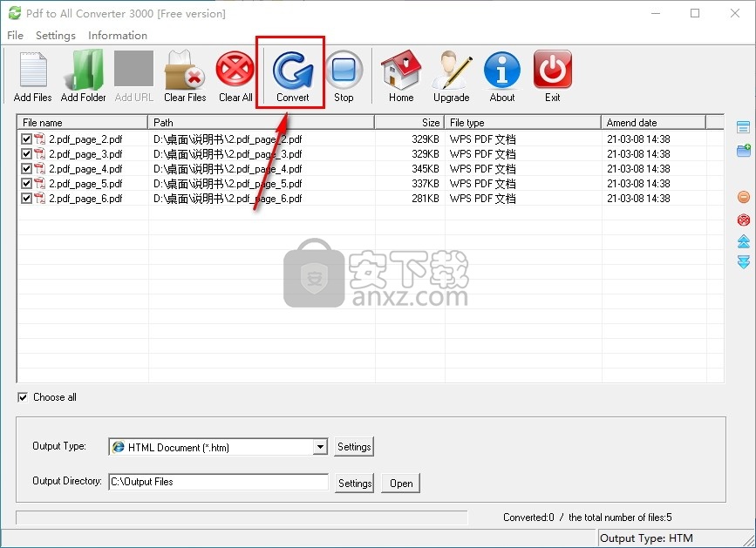Click the add-folder icon in right sidebar
Image resolution: width=756 pixels, height=548 pixels.
click(744, 150)
